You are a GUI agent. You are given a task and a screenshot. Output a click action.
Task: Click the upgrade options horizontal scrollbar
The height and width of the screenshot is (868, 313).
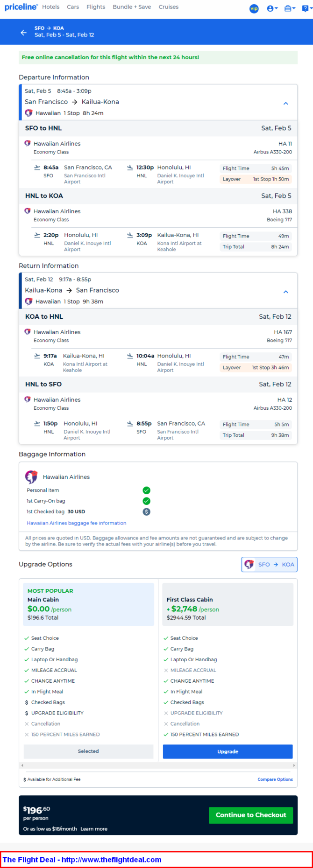coord(158,765)
